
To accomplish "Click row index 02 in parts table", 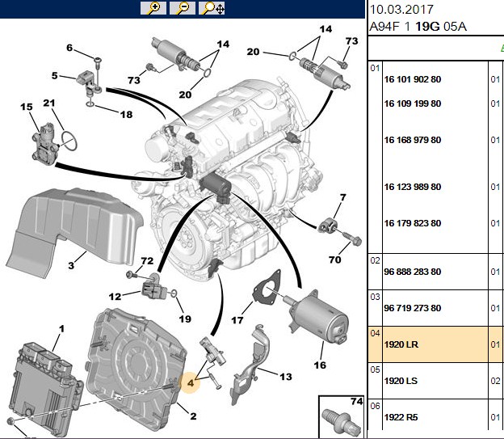I will tap(375, 260).
